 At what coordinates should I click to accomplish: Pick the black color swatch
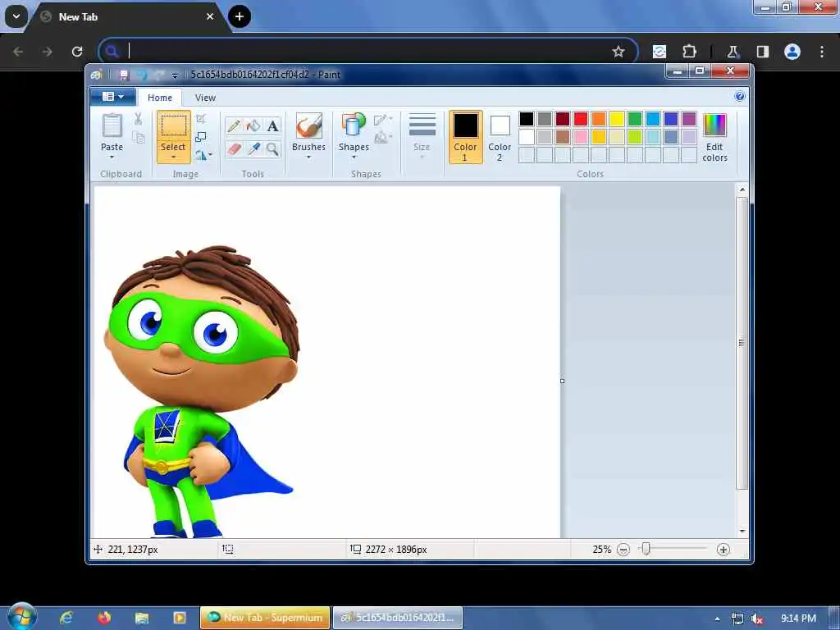point(527,119)
